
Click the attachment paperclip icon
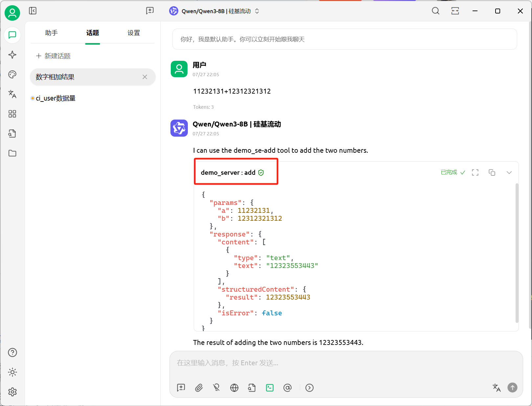tap(199, 388)
